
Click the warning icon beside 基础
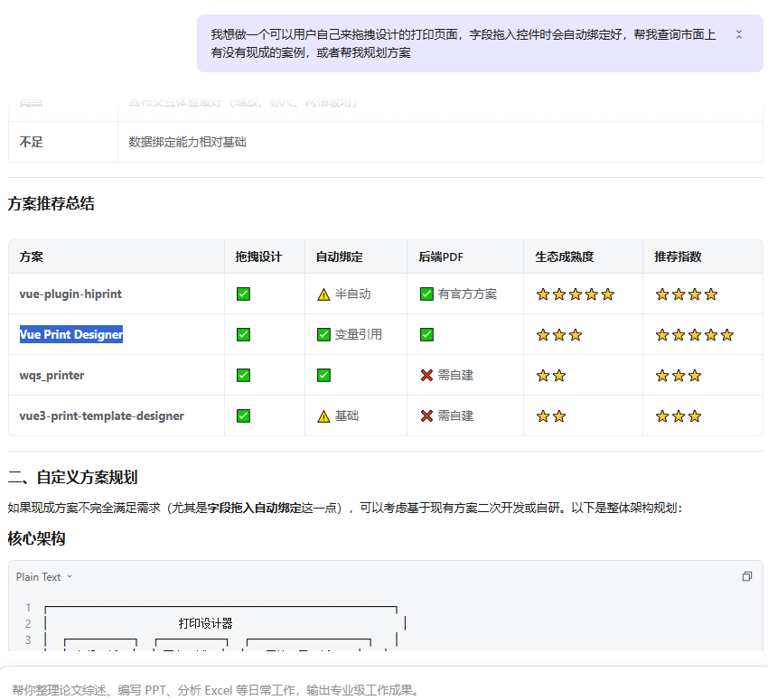[323, 416]
